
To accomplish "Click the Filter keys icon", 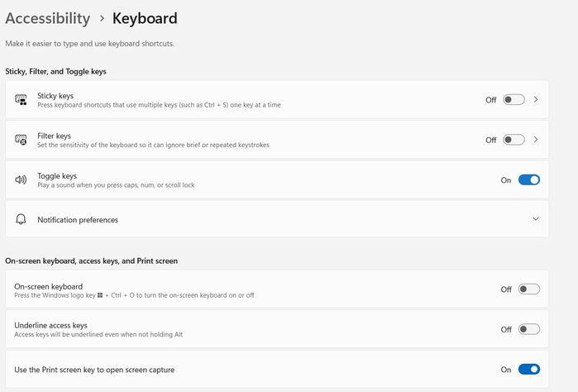I will click(21, 140).
